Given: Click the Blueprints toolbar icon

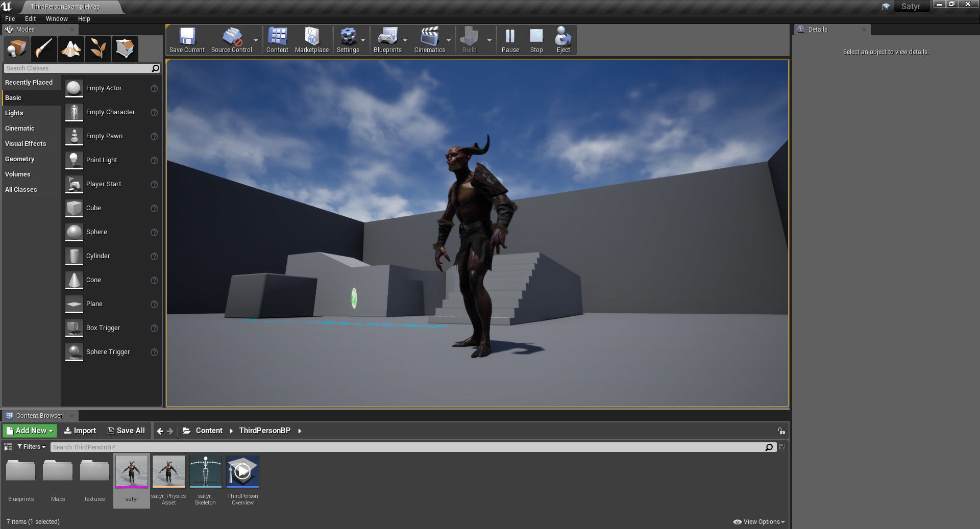Looking at the screenshot, I should click(x=387, y=37).
